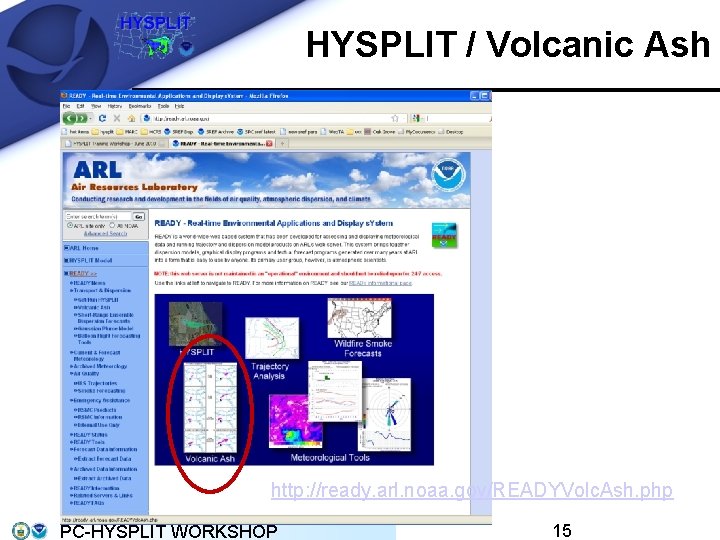Open Extract Forecast Data link

pos(104,459)
